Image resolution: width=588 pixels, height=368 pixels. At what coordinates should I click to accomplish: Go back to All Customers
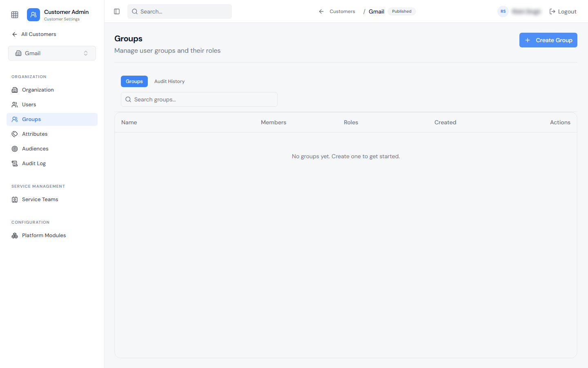coord(34,34)
